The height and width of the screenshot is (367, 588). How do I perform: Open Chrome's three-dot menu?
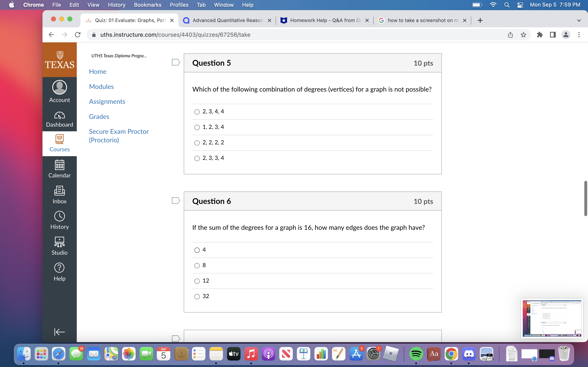pyautogui.click(x=579, y=35)
